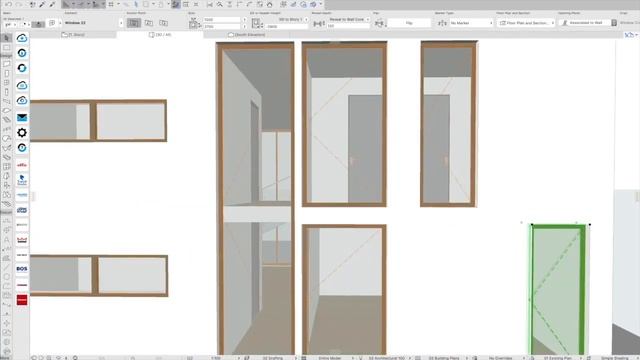The image size is (640, 360).
Task: Open the No Marker dropdown
Action: point(471,23)
